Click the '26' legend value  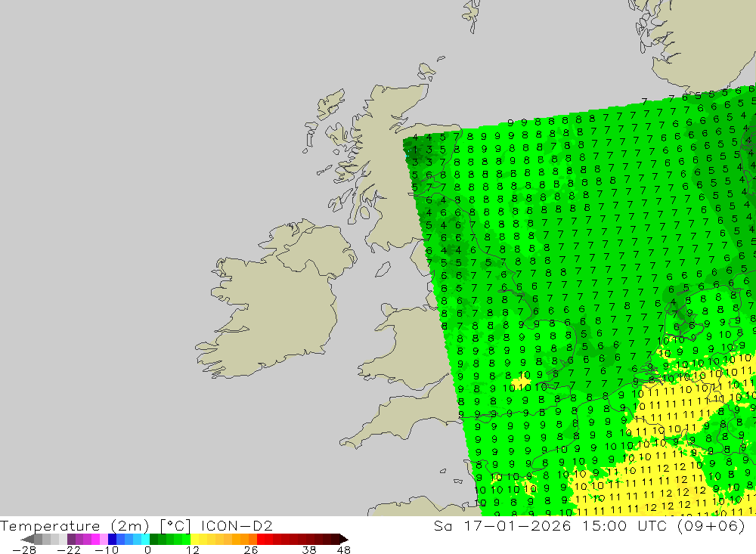point(251,550)
